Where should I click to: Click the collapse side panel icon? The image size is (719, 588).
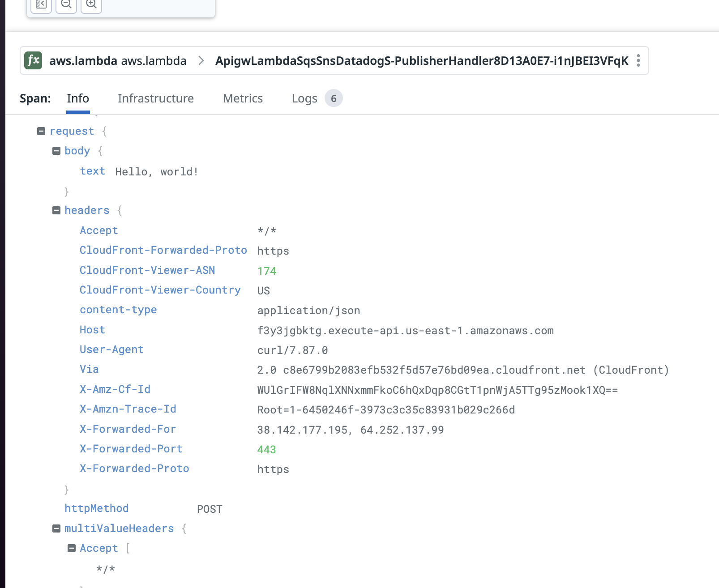click(x=41, y=4)
